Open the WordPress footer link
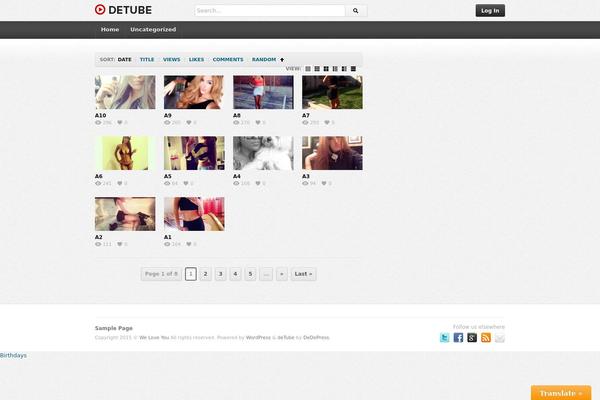Viewport: 600px width, 400px height. [258, 338]
